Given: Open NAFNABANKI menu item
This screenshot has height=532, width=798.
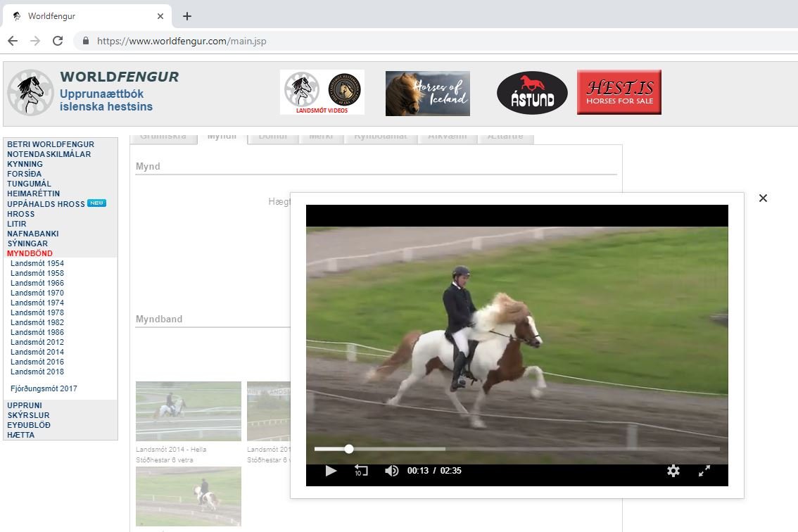Looking at the screenshot, I should point(33,234).
